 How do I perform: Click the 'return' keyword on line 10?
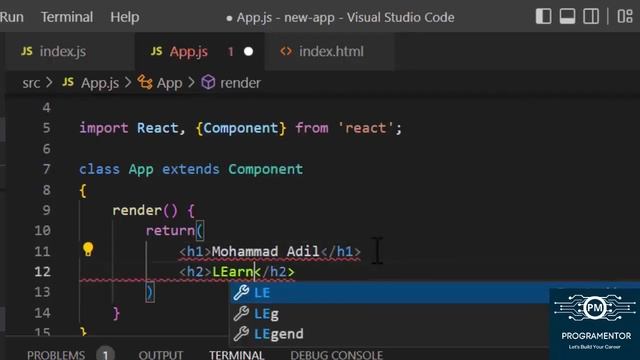click(170, 231)
